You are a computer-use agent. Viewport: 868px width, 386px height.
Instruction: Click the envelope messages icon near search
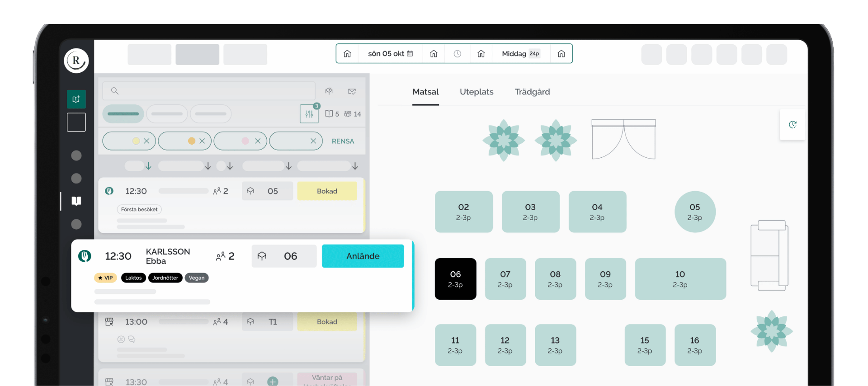coord(352,91)
